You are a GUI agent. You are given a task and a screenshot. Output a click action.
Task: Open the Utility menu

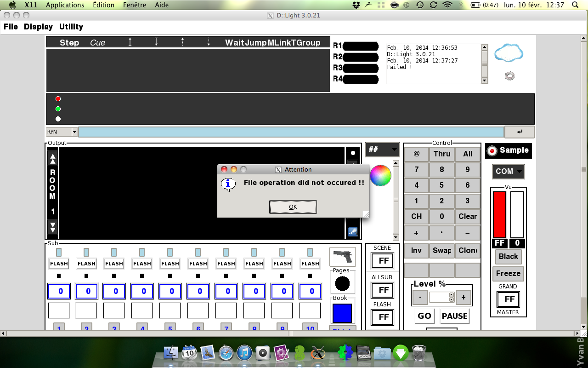[x=71, y=27]
